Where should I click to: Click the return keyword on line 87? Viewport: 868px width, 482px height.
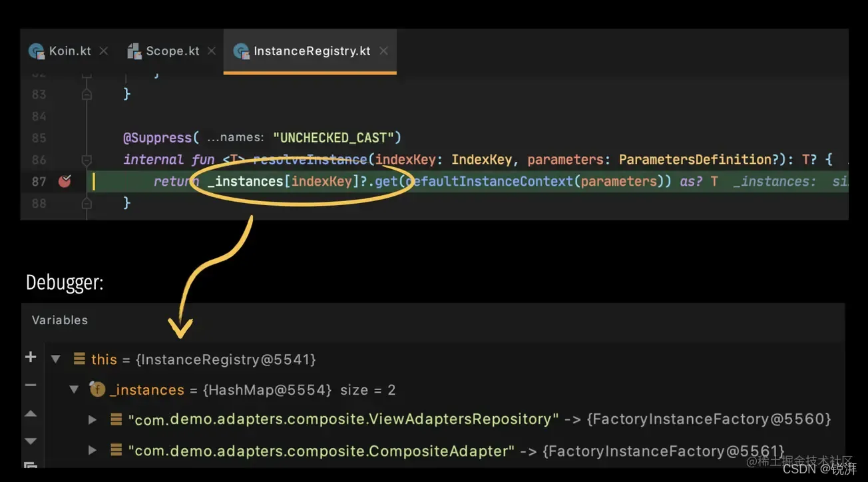pyautogui.click(x=176, y=181)
